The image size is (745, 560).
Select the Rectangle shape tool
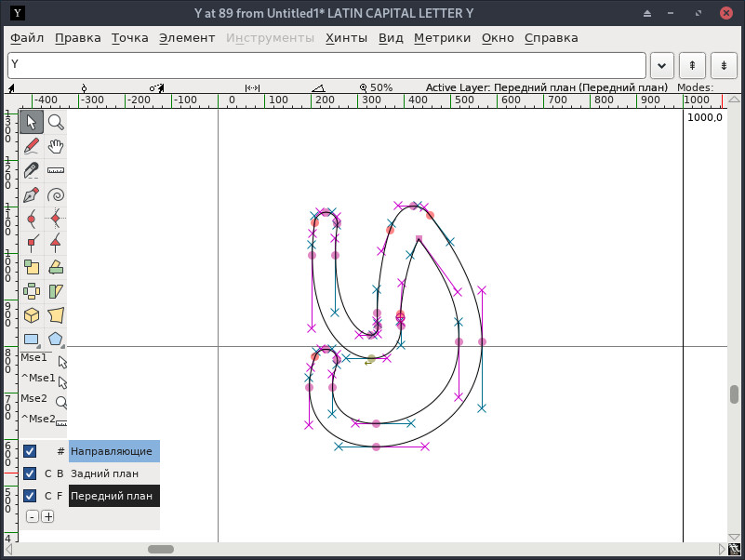pos(32,340)
